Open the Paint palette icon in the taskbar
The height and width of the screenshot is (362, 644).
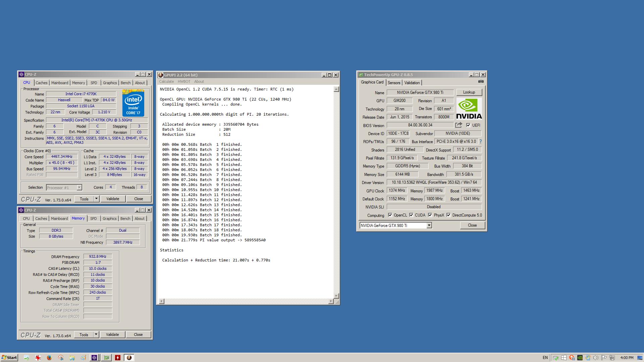tap(83, 358)
